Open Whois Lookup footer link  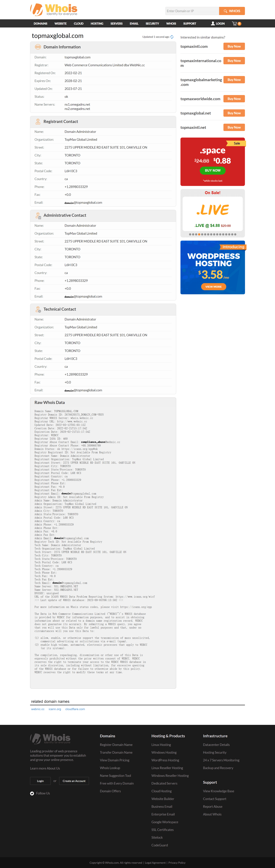pos(110,768)
